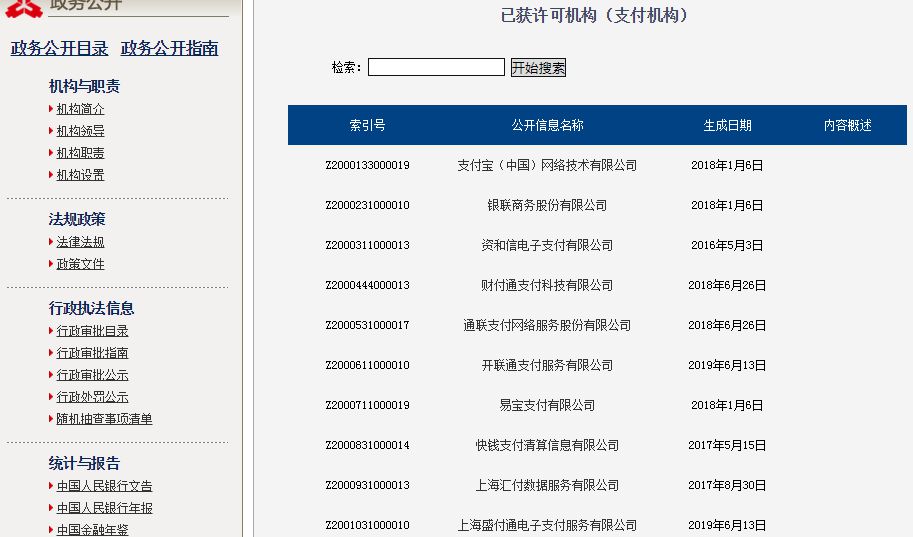The height and width of the screenshot is (537, 913).
Task: Open 中国人民银行年报 sidebar link
Action: pyautogui.click(x=104, y=508)
